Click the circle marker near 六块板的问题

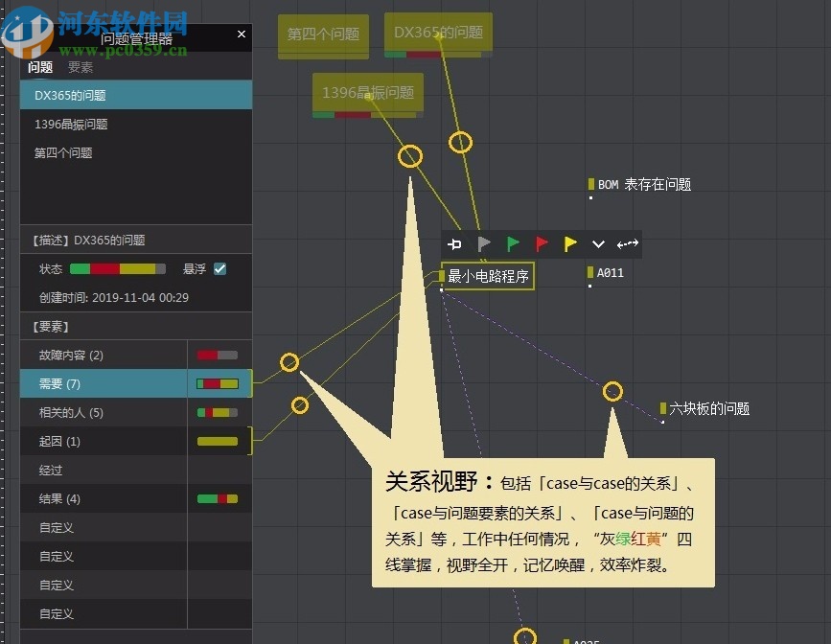[x=612, y=391]
